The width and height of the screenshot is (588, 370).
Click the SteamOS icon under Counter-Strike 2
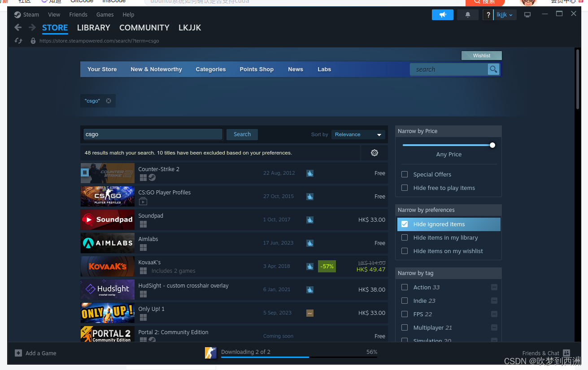(152, 177)
